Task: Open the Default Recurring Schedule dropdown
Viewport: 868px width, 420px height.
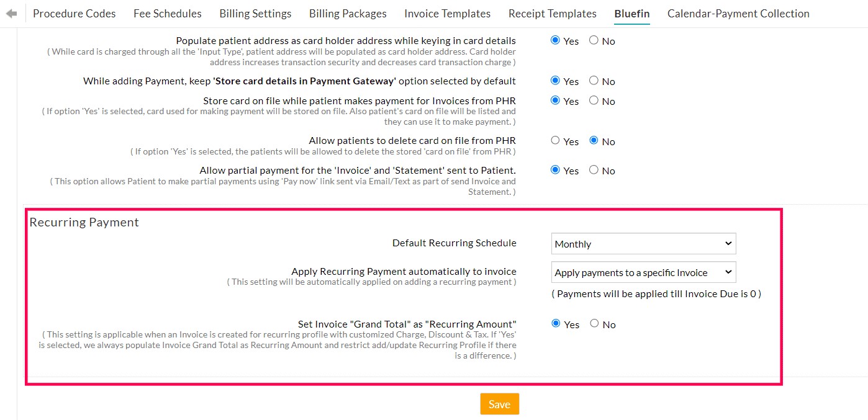Action: coord(643,243)
